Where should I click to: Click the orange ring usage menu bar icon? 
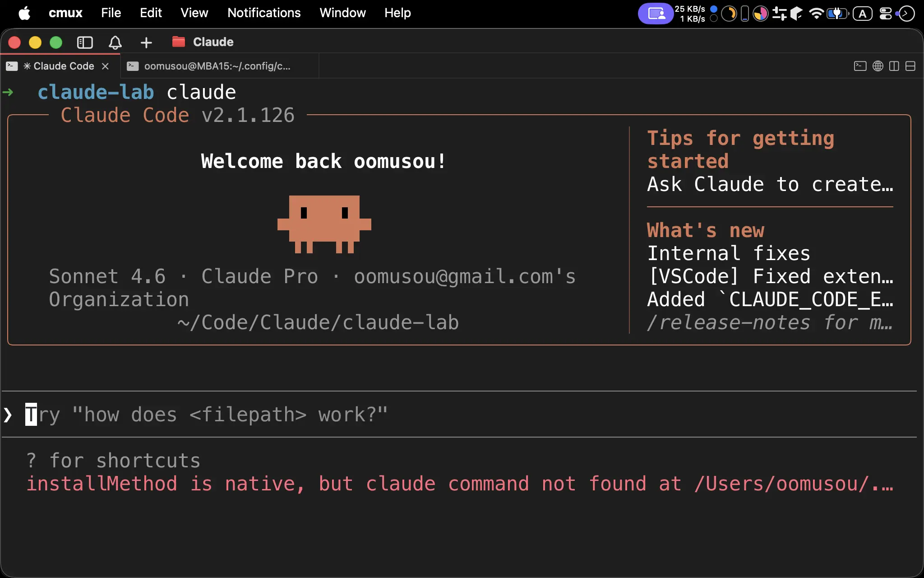tap(729, 14)
